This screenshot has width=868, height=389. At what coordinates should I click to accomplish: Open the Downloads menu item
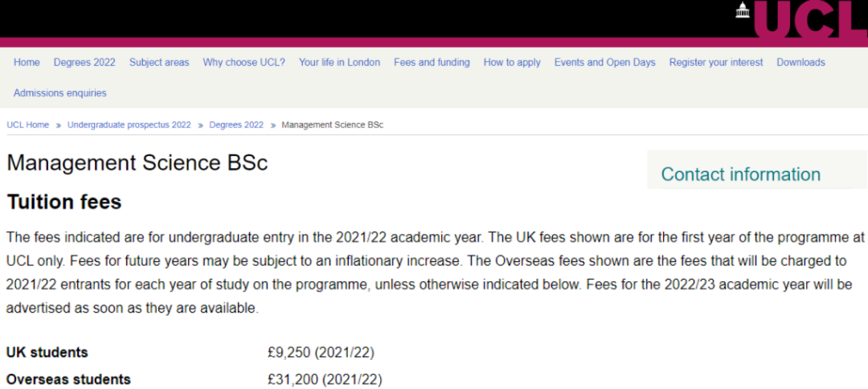pyautogui.click(x=800, y=63)
